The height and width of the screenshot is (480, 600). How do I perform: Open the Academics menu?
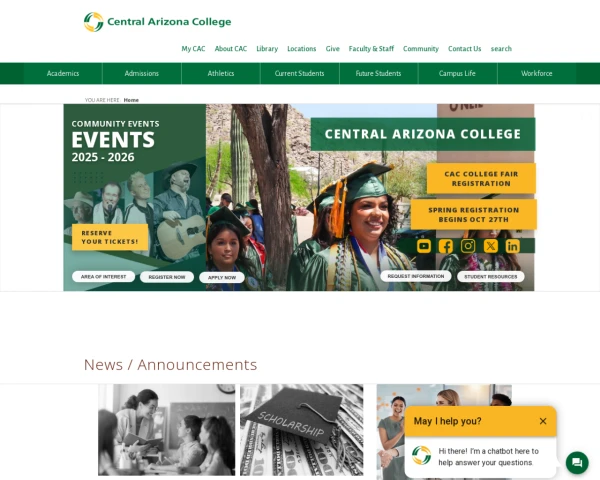(63, 73)
